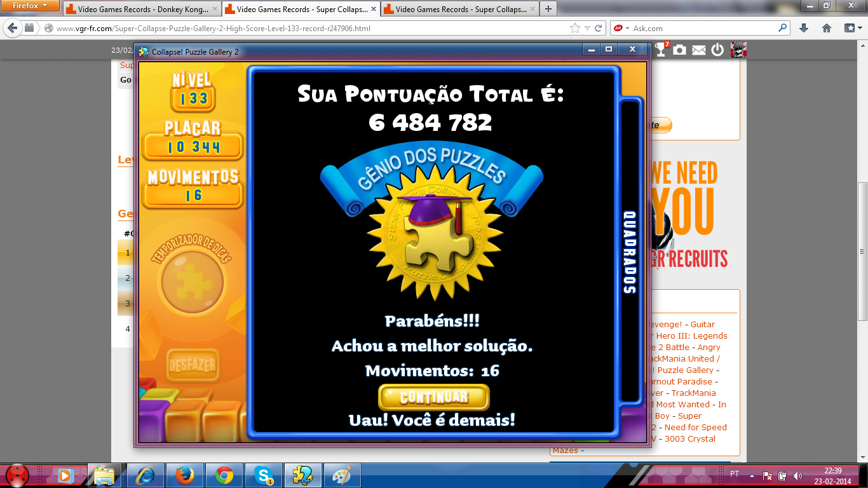Open a new browser tab
The image size is (868, 488).
[x=548, y=9]
